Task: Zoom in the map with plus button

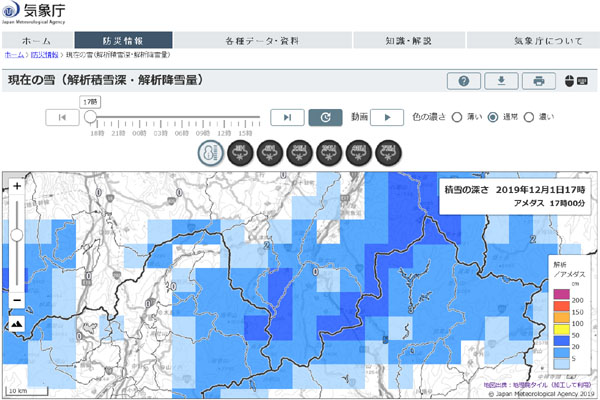Action: (x=16, y=186)
